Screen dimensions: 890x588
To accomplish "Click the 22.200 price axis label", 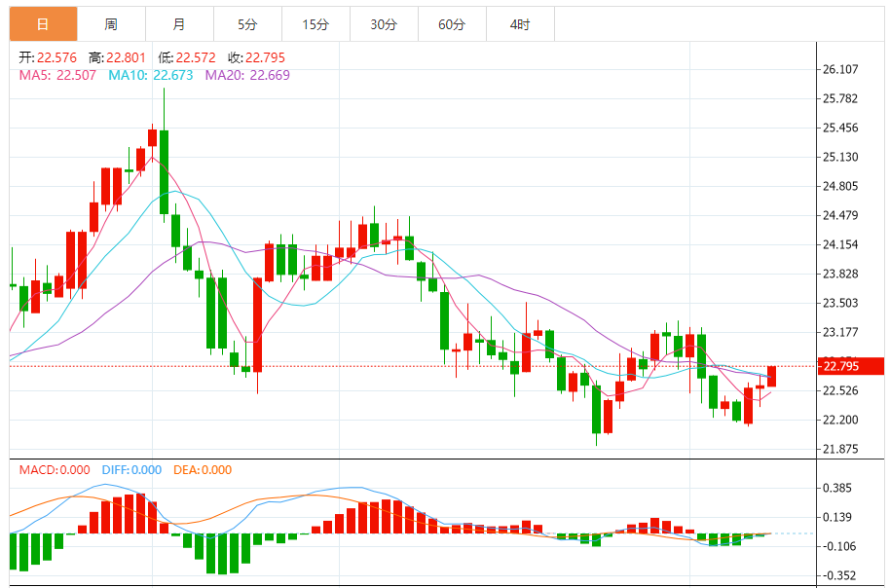I will pos(840,420).
